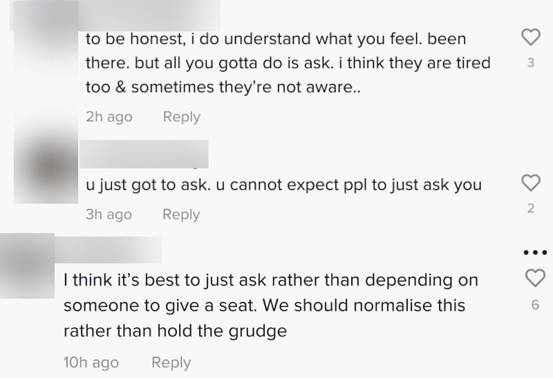Like the "to be honest" comment

[x=531, y=37]
